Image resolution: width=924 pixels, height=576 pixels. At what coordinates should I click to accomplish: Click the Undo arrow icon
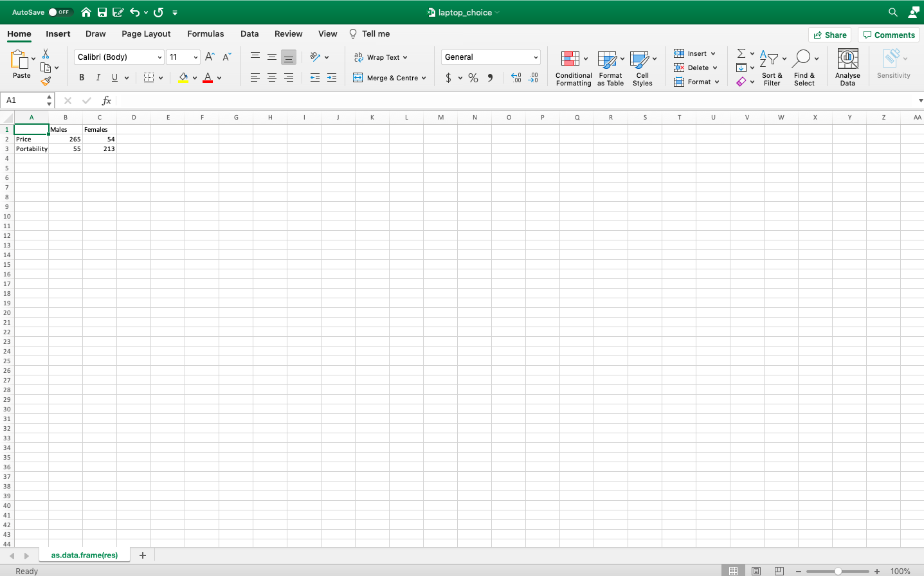pyautogui.click(x=134, y=12)
